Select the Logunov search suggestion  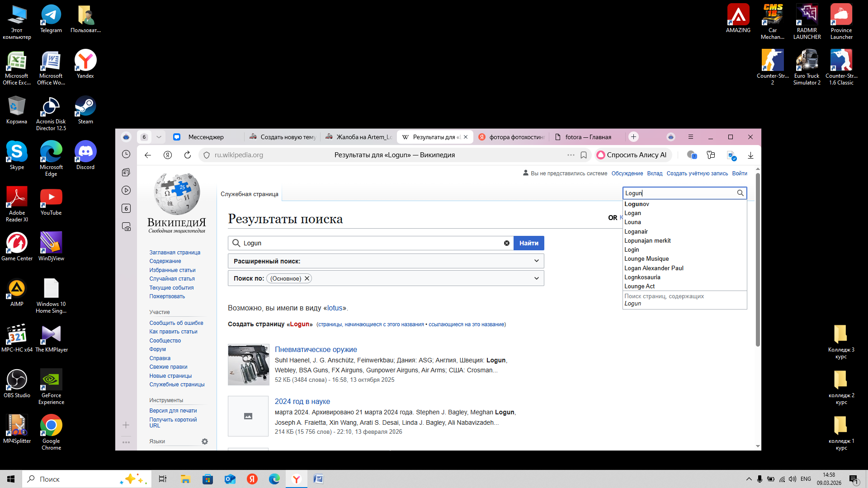[x=637, y=204]
